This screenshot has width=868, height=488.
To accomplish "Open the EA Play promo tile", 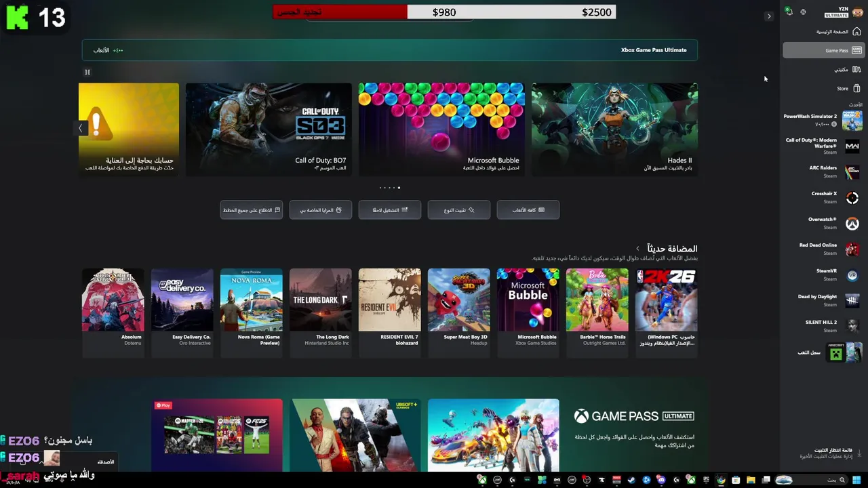I will click(217, 435).
